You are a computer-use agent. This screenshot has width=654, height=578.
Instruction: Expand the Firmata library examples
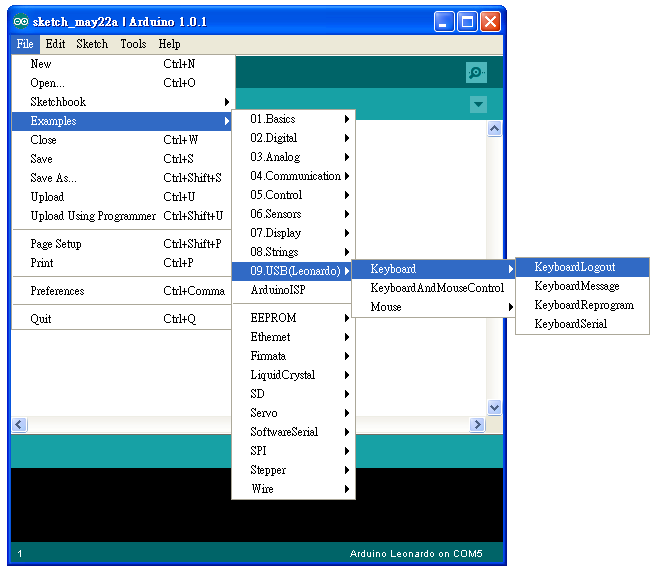294,356
